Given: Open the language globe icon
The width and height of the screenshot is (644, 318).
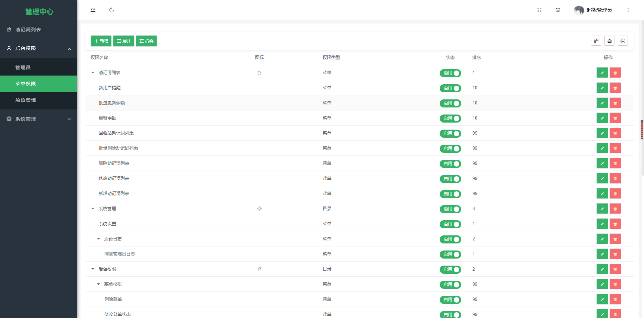Looking at the screenshot, I should (558, 10).
